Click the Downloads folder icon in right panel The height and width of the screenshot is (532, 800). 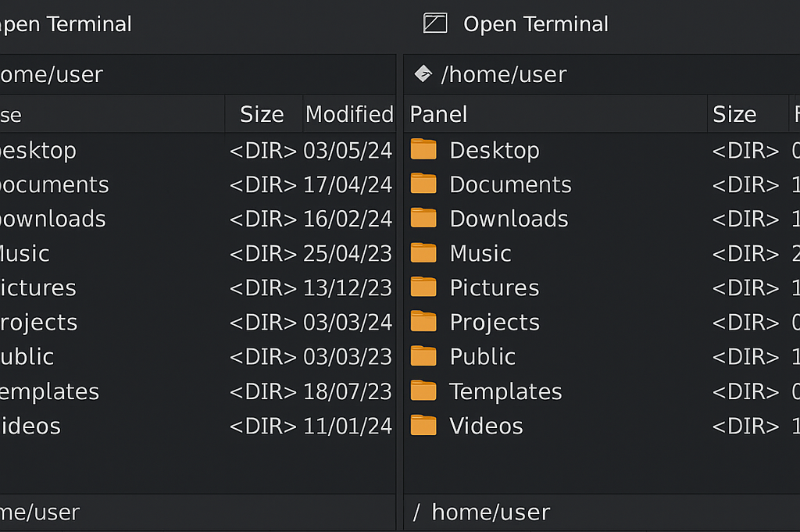(x=423, y=218)
